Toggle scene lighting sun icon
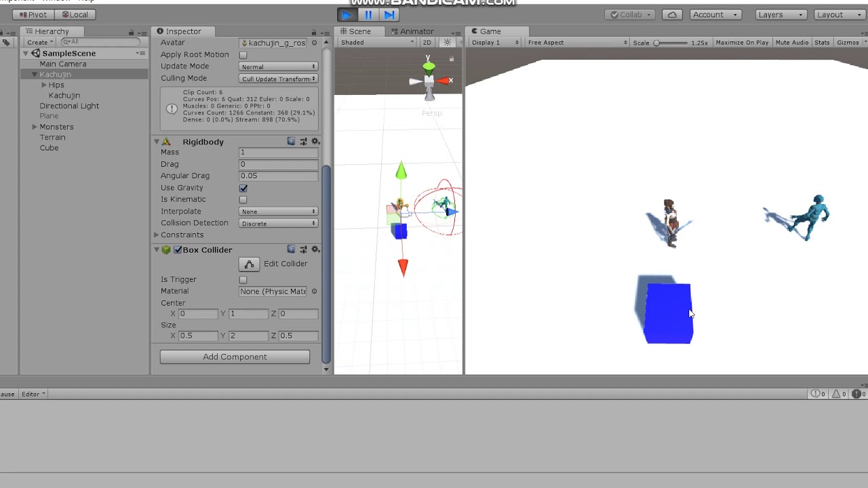Image resolution: width=868 pixels, height=488 pixels. point(448,42)
